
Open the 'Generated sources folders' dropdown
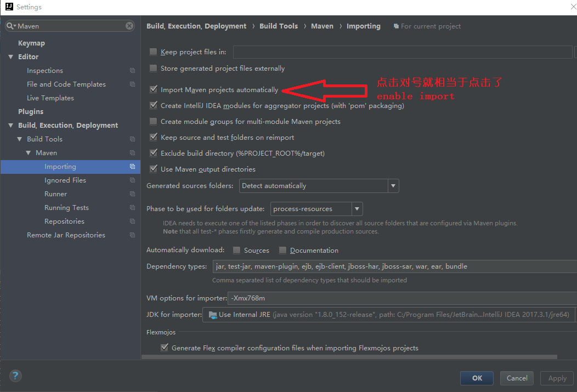click(x=393, y=186)
